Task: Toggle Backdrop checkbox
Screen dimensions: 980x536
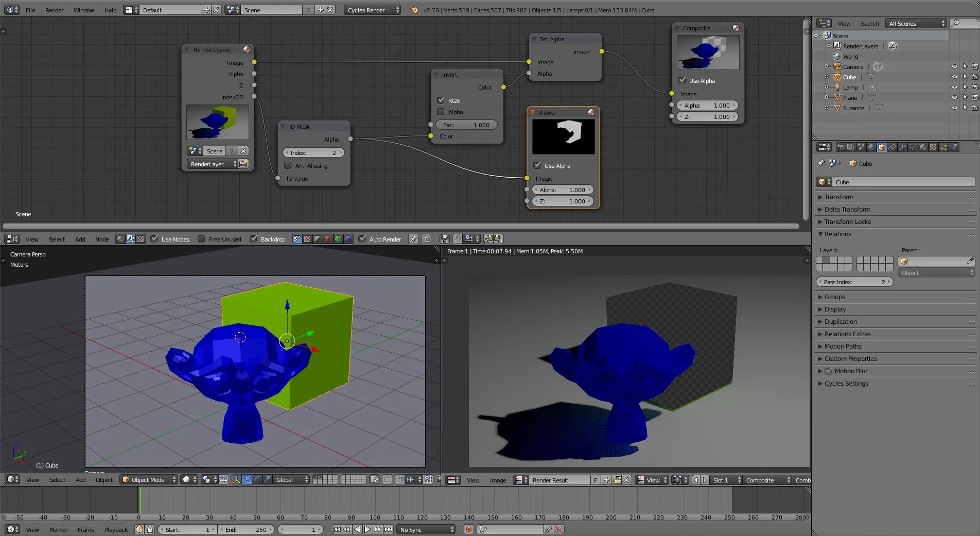Action: point(253,239)
